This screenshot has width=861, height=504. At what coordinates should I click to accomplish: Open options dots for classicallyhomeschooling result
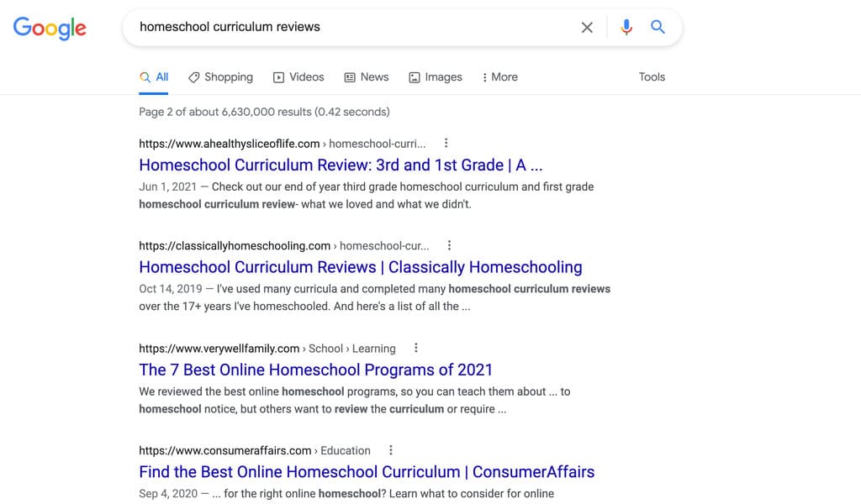click(x=449, y=245)
